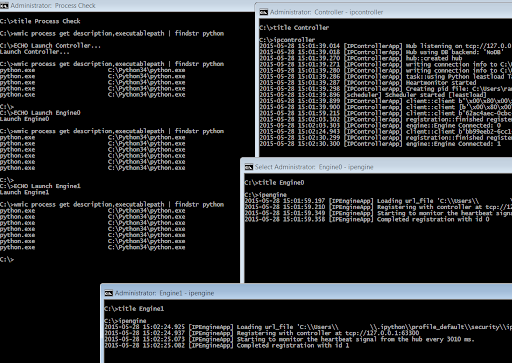
Task: Click 'C:\>ipcontroller' command in Controller window
Action: 287,40
